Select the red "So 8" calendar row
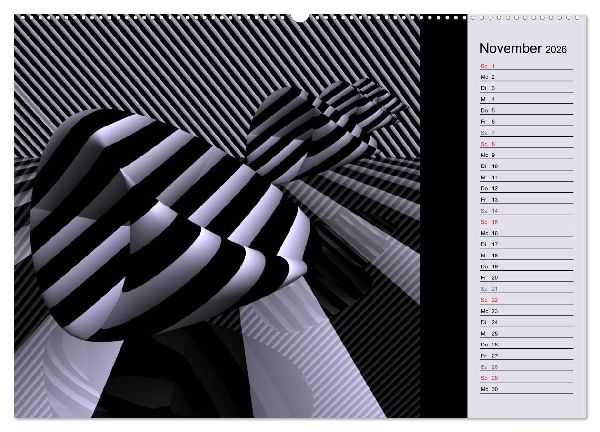Viewport: 600px width, 432px height. [527, 144]
